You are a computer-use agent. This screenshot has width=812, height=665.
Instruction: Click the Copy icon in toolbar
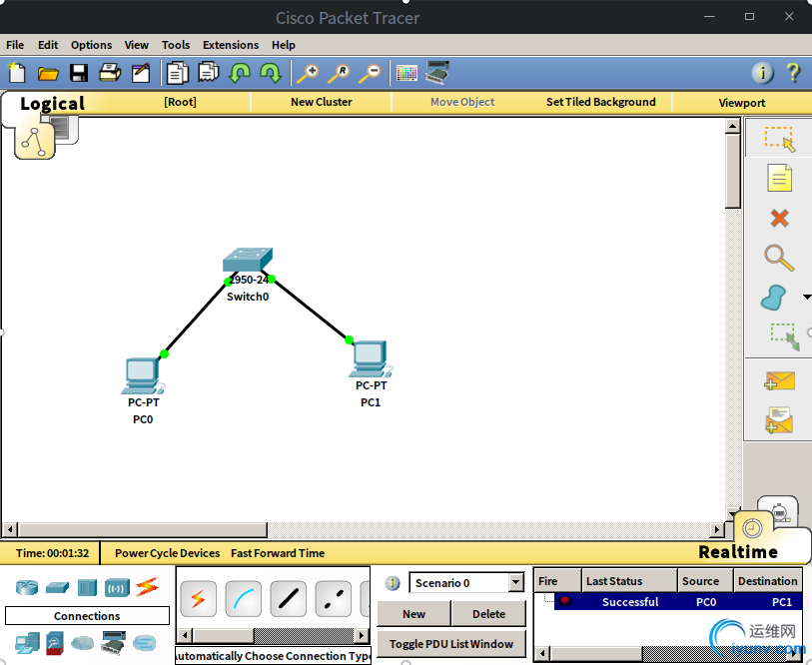point(177,73)
